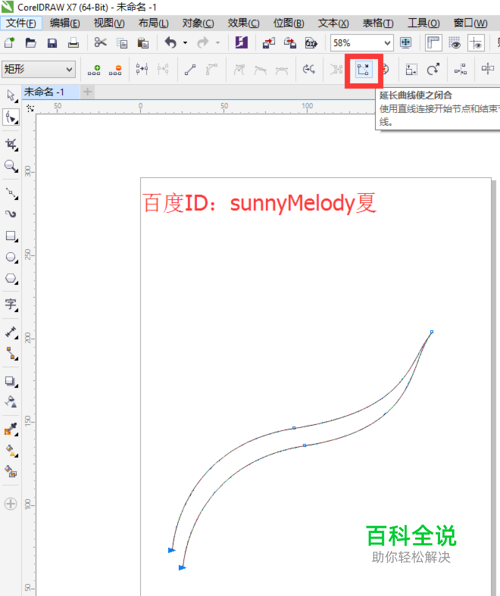Click the Symmetrical node icon
This screenshot has width=500, height=596.
coord(282,70)
